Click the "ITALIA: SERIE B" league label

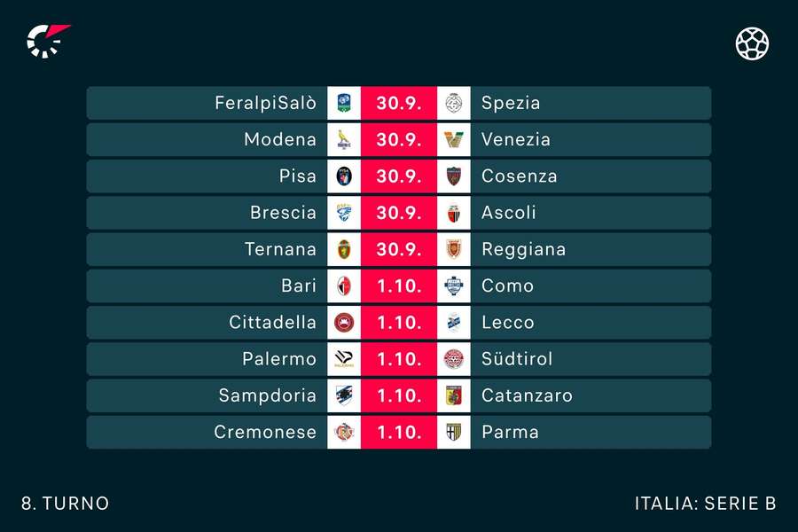(x=705, y=504)
